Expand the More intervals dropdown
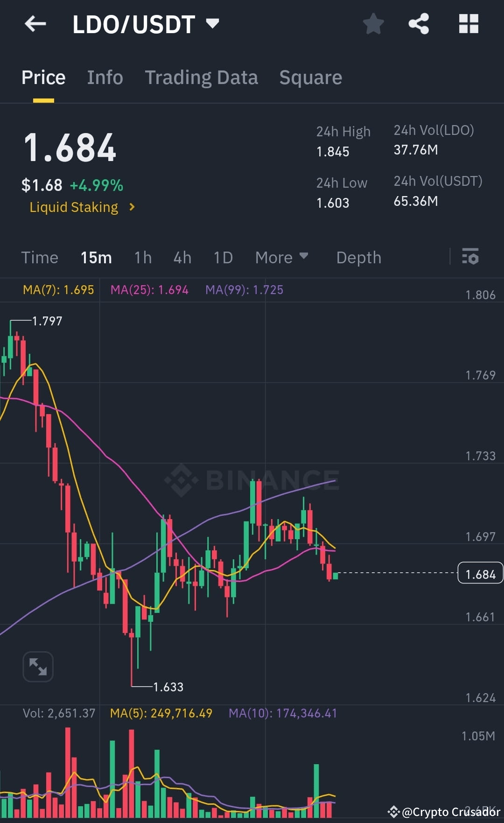Screen dimensions: 504x823 tap(281, 257)
